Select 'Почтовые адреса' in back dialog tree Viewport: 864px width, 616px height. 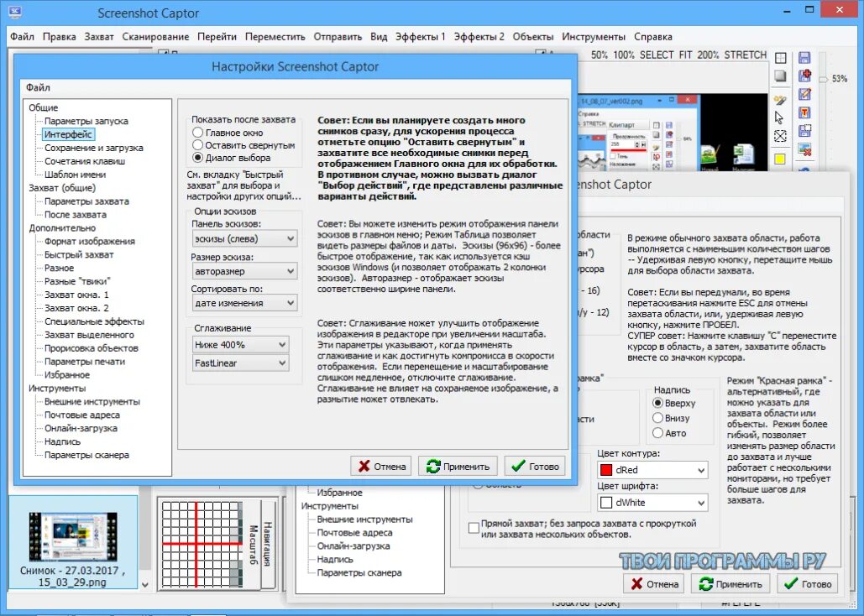pyautogui.click(x=354, y=533)
